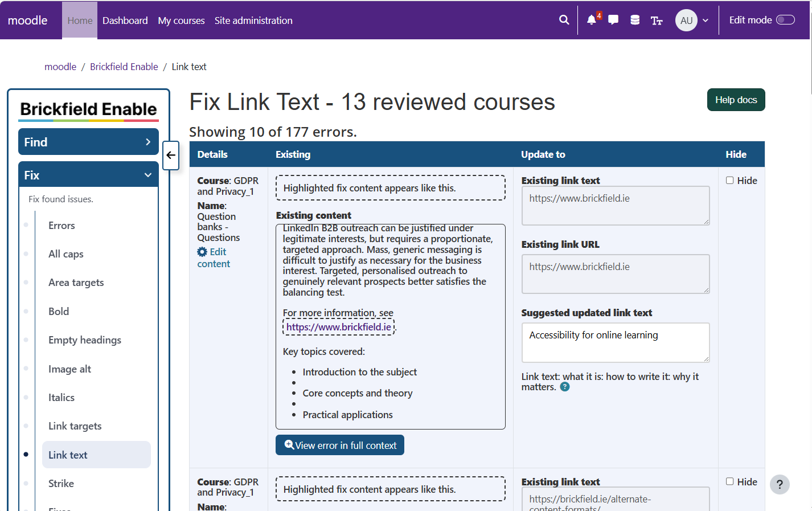Screen dimensions: 812x511
Task: Open Site administration
Action: click(253, 21)
